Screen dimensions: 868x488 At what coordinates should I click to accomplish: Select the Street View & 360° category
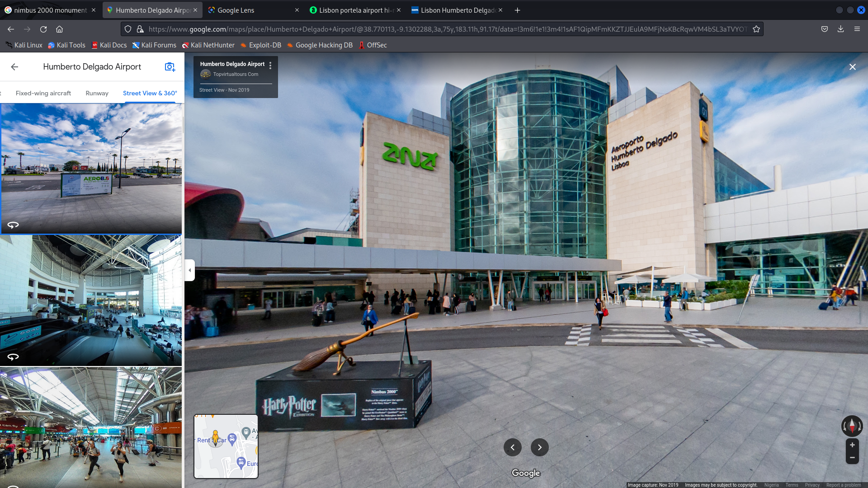(150, 93)
